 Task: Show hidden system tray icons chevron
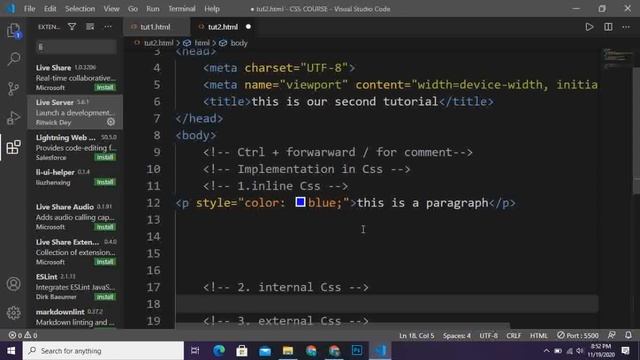point(546,351)
